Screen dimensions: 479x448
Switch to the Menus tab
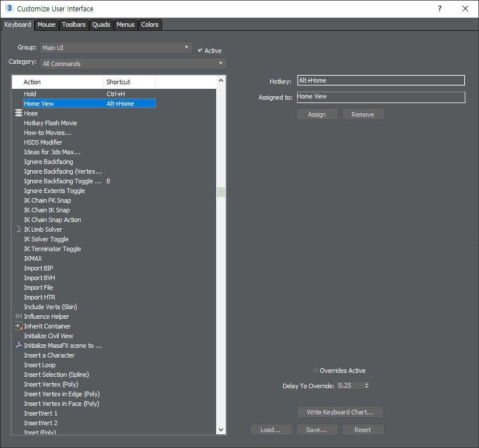point(126,24)
